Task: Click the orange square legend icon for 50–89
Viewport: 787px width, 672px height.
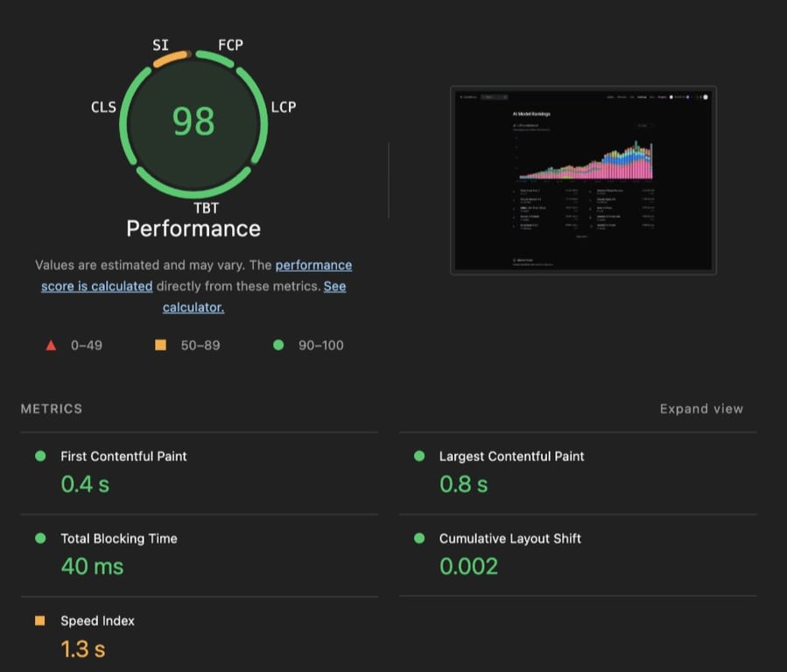Action: (x=160, y=345)
